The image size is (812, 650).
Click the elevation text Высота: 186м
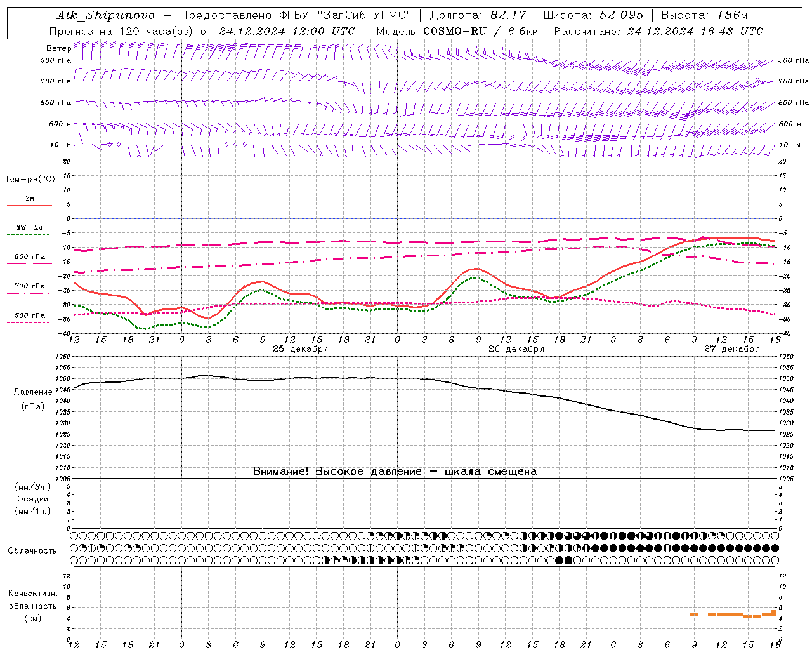704,15
